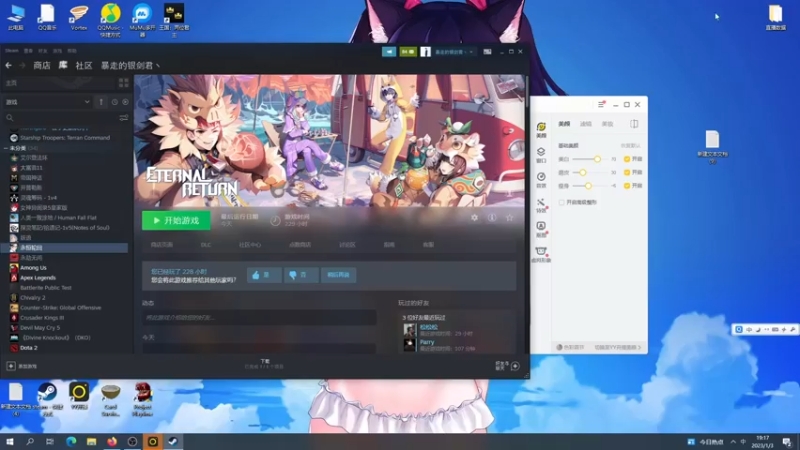Click Steam icon in Windows taskbar
The image size is (800, 450).
tap(173, 441)
